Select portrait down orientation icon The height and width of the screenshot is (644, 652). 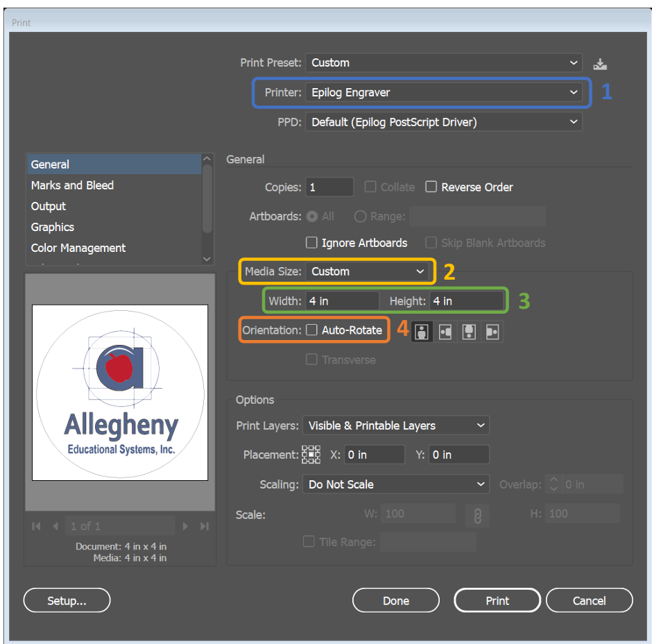coord(469,332)
